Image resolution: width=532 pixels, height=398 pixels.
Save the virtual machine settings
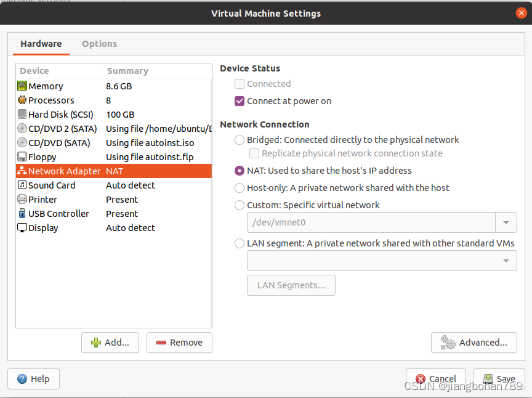(499, 379)
